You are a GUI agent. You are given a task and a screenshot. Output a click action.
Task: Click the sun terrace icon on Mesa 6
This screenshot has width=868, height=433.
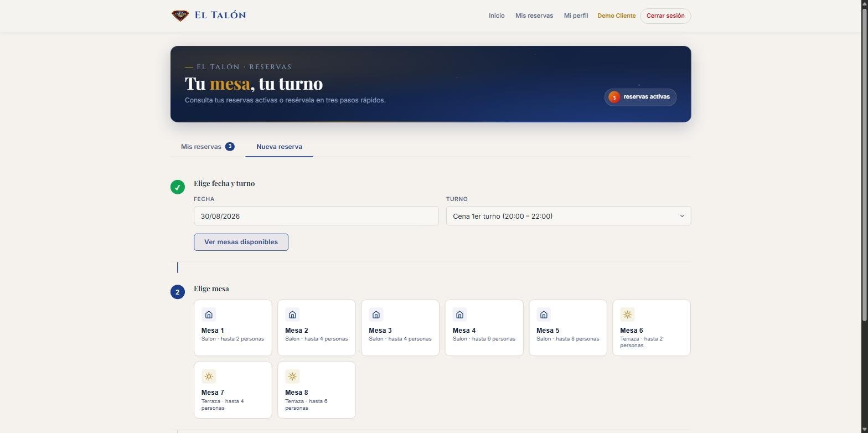point(627,315)
